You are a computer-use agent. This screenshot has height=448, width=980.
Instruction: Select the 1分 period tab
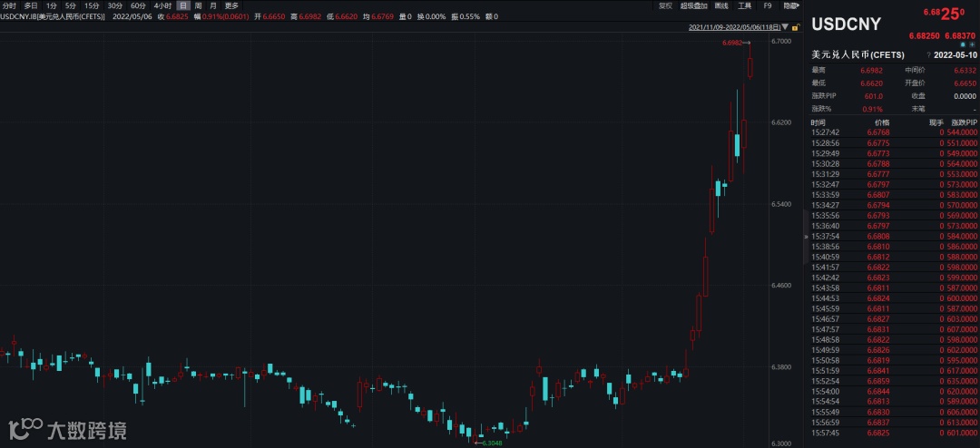pos(51,5)
